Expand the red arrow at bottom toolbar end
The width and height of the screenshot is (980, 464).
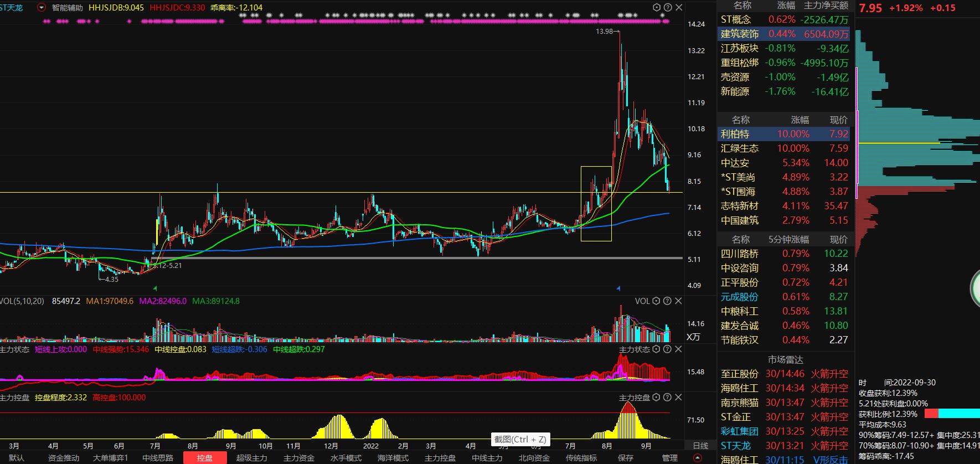click(x=698, y=458)
